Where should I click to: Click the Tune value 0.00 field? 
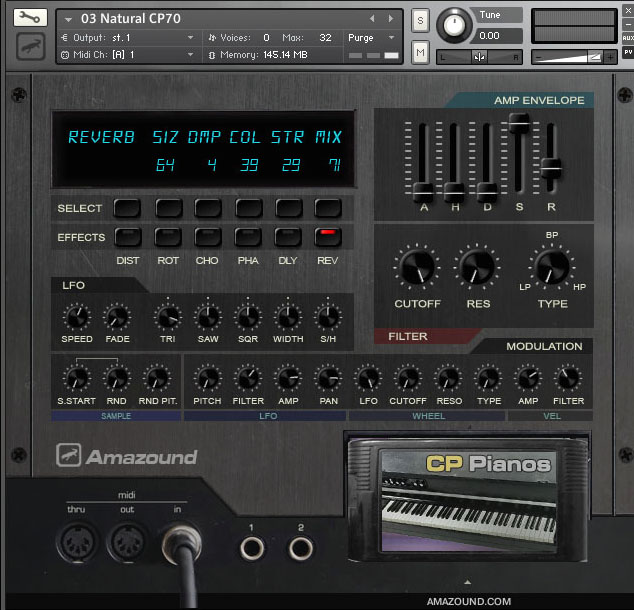498,36
